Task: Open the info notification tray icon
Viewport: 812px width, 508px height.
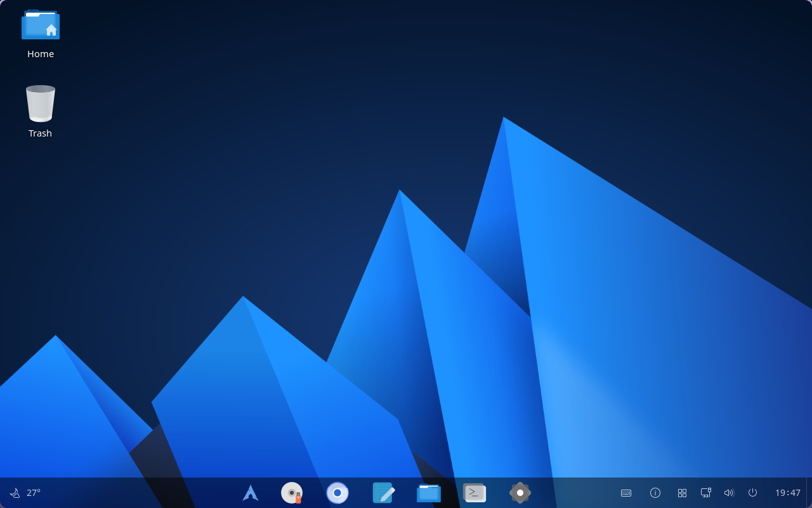Action: [655, 493]
